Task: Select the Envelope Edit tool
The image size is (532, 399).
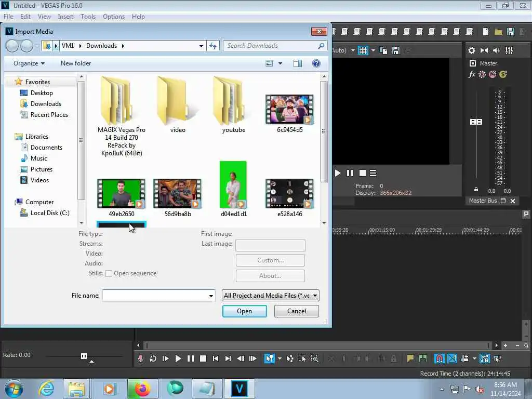Action: click(x=290, y=358)
